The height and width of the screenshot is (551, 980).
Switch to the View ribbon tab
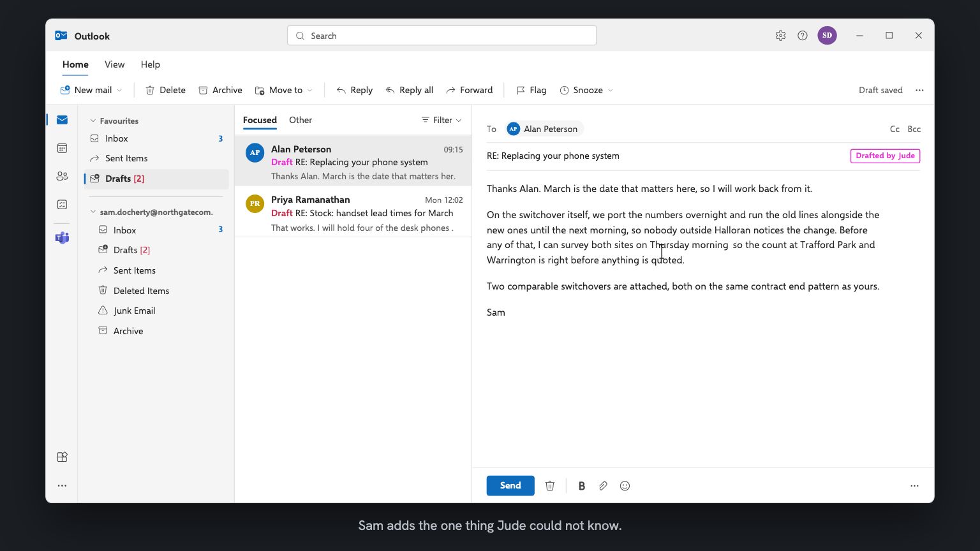click(x=114, y=64)
